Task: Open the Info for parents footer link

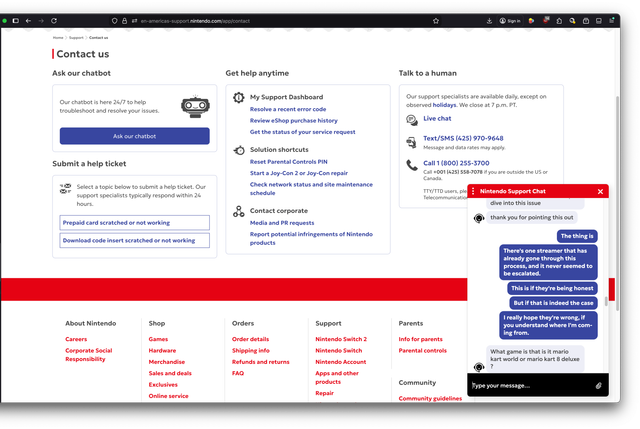Action: point(421,340)
